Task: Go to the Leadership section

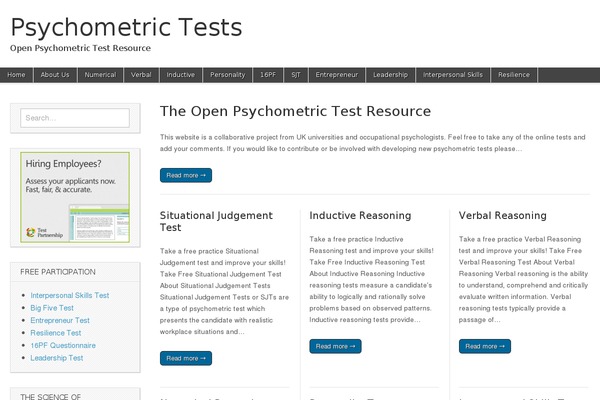Action: [390, 75]
